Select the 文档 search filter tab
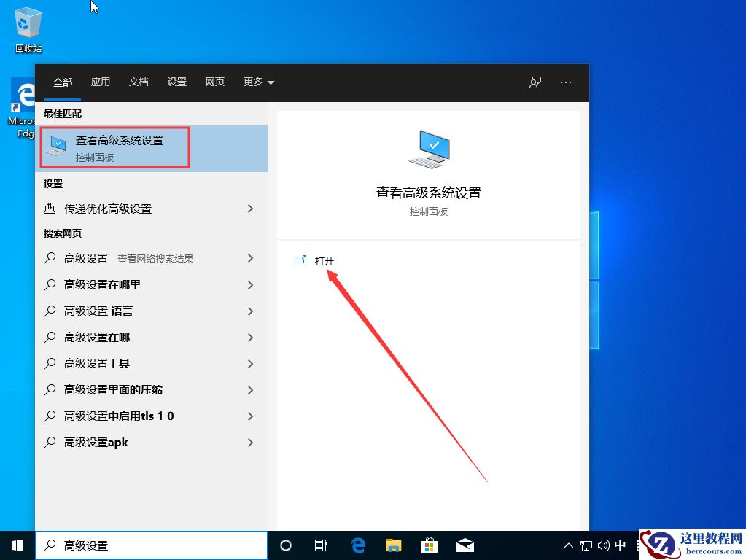Viewport: 746px width, 560px height. click(139, 82)
